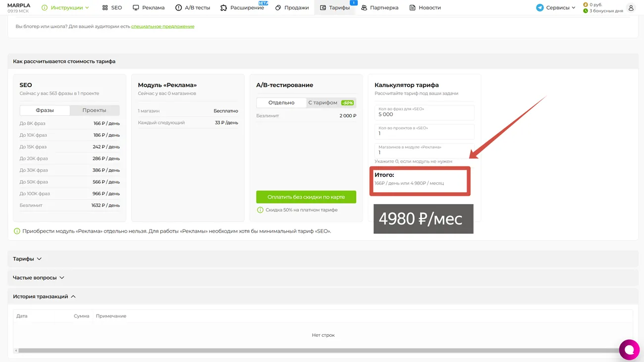
Task: Click the info icon near Скидка 50%
Action: point(260,210)
